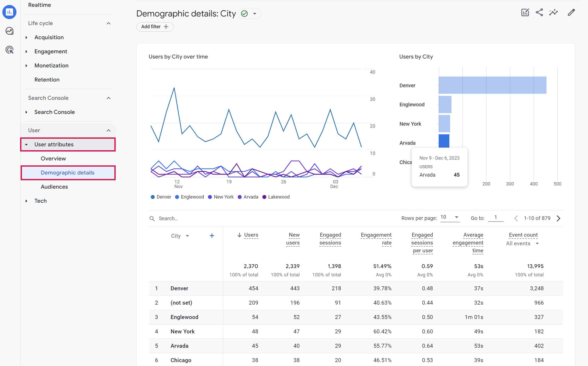Image resolution: width=588 pixels, height=366 pixels.
Task: Open the Advertising icon in left rail
Action: coord(9,50)
